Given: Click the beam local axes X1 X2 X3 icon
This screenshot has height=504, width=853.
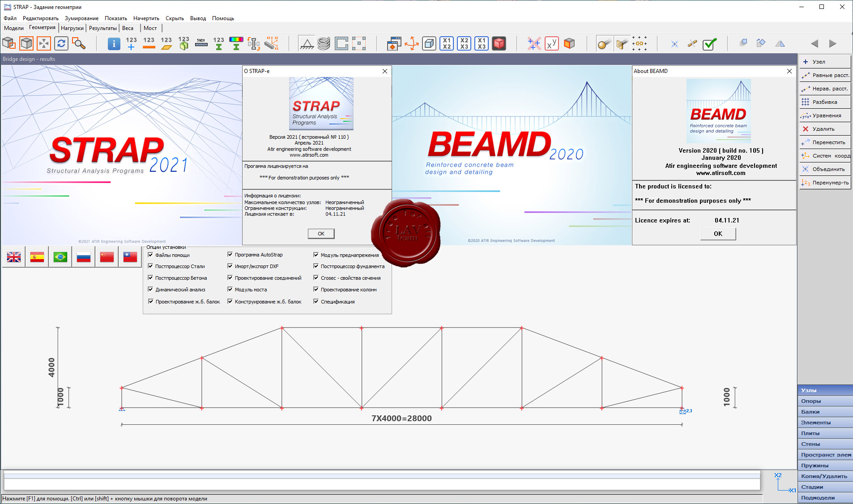Looking at the screenshot, I should 271,43.
